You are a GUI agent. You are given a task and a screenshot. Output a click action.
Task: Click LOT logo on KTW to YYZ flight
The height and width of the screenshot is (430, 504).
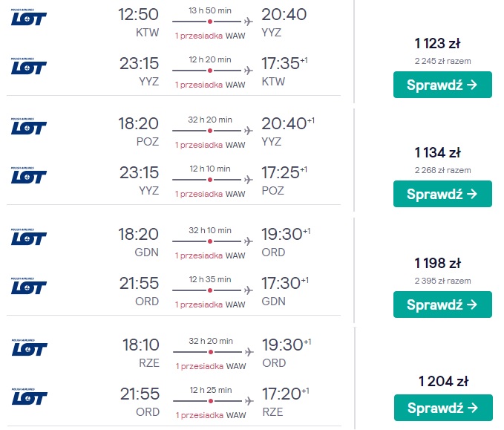coord(29,18)
